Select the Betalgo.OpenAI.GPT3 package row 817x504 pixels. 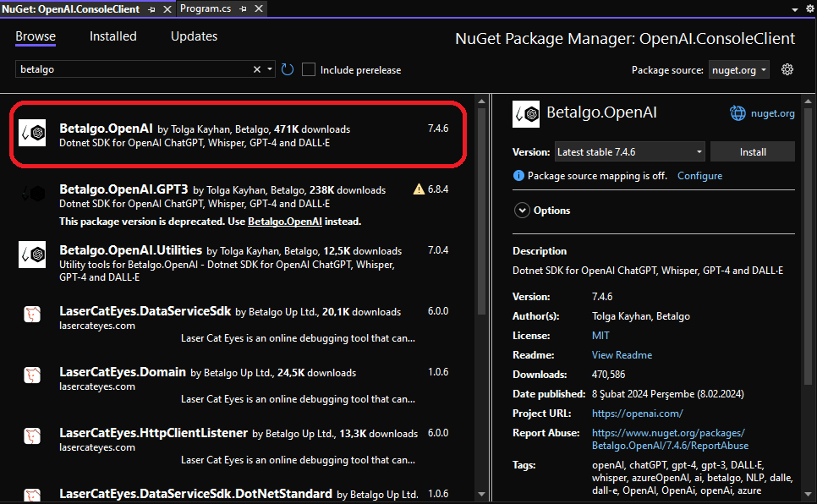point(238,205)
